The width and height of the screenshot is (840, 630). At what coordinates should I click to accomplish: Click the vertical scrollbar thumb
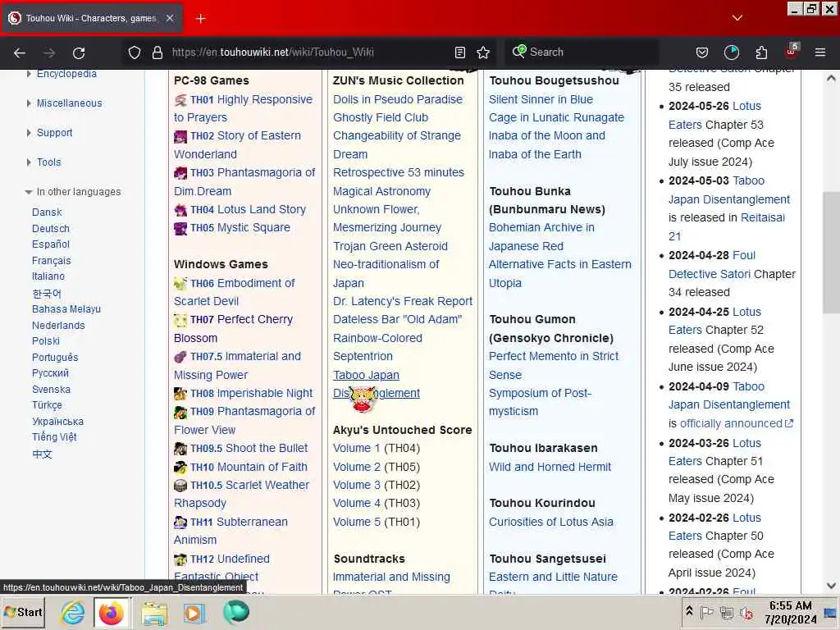(x=831, y=252)
